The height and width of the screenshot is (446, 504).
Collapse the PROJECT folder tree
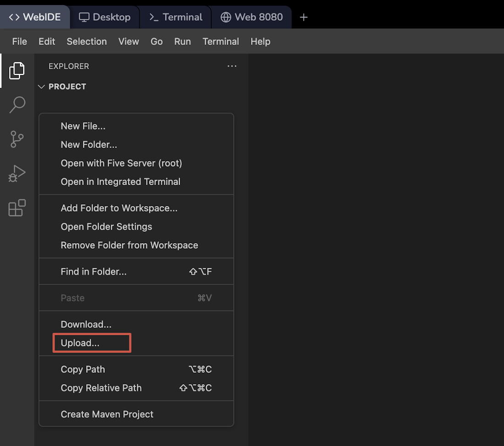point(41,86)
